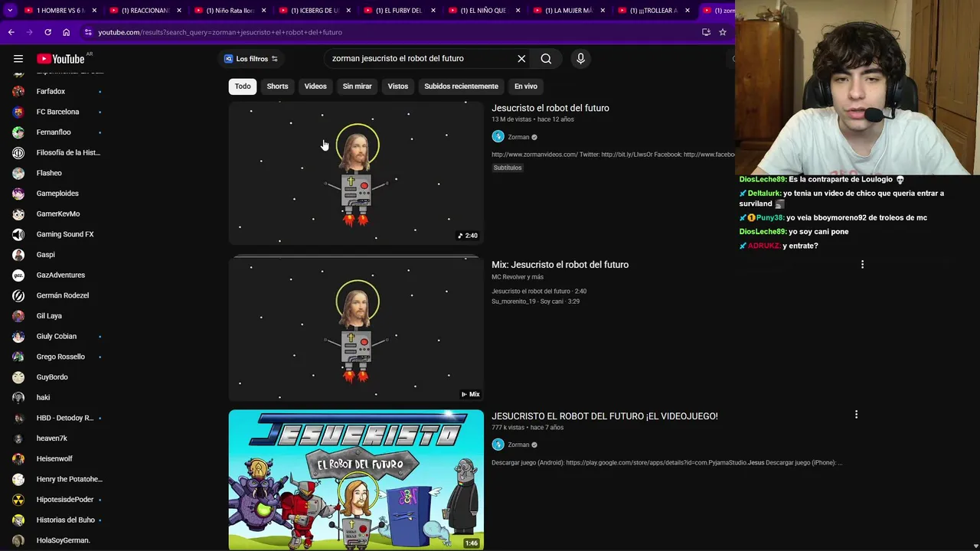Reload the page in the browser

pyautogui.click(x=47, y=32)
